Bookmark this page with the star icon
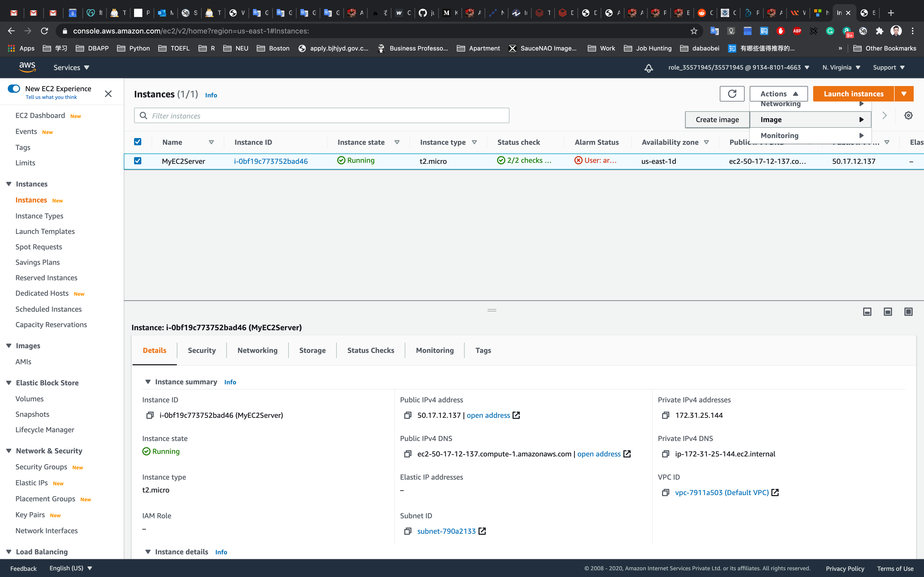This screenshot has width=924, height=577. (x=694, y=31)
